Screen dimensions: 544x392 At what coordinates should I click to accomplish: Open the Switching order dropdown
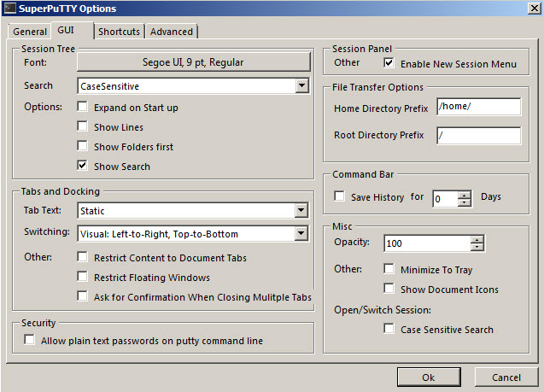pos(301,234)
